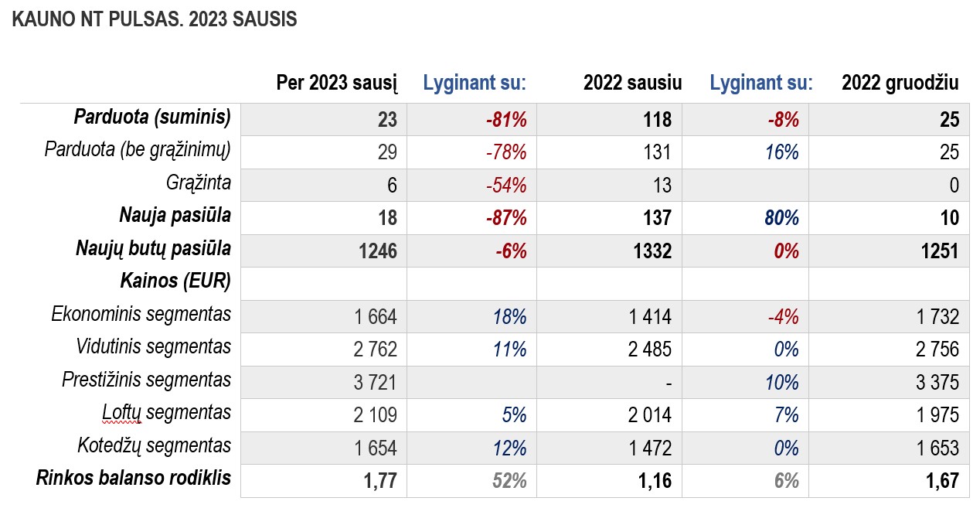Click the cell showing 3 375

click(889, 382)
